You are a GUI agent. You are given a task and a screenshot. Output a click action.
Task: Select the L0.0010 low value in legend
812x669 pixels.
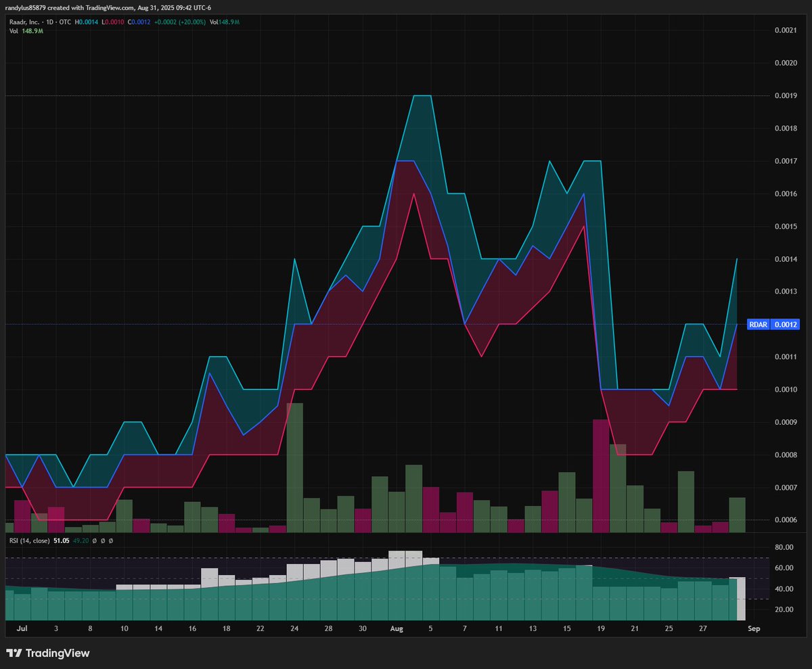coord(112,22)
